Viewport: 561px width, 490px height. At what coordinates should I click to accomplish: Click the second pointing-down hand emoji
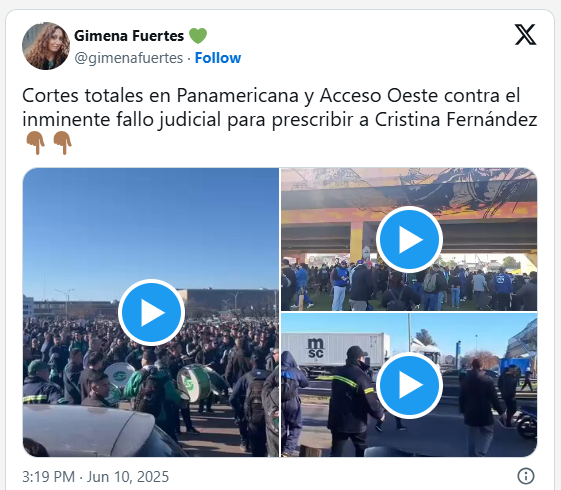[x=63, y=143]
